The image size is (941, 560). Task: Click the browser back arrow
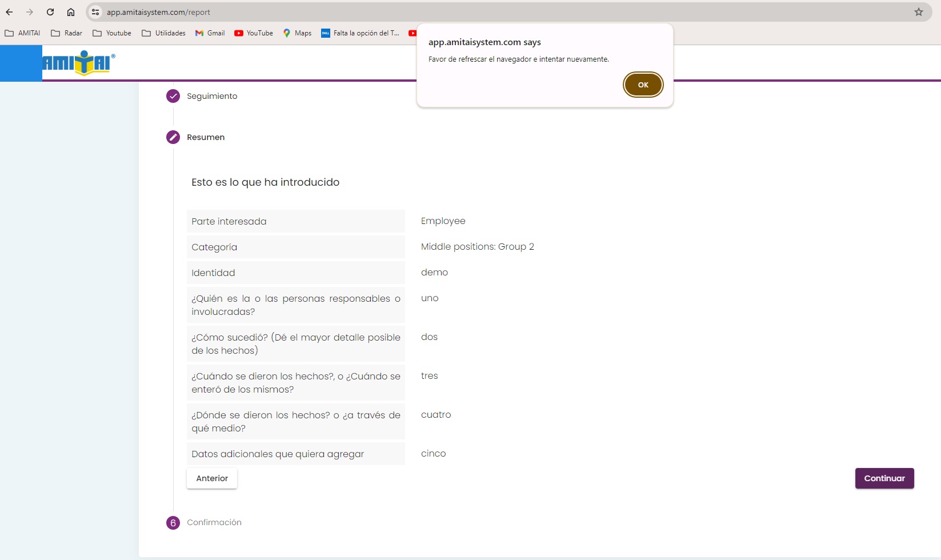tap(9, 12)
